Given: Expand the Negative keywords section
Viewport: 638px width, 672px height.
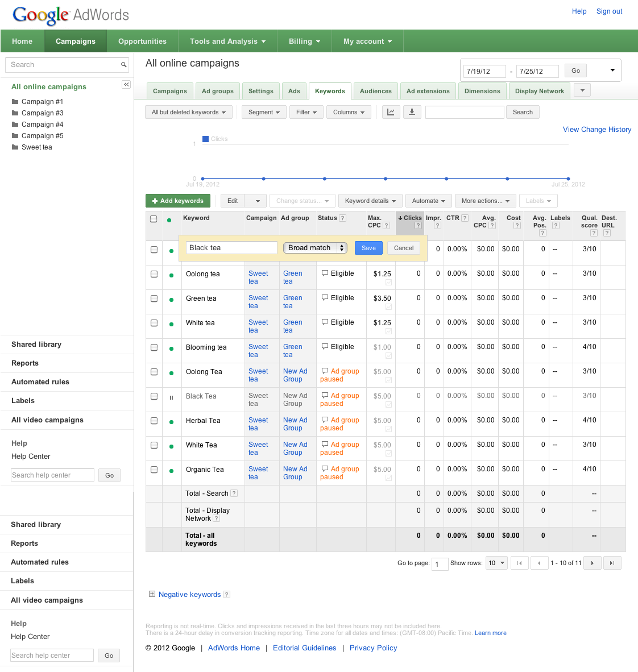Looking at the screenshot, I should 152,594.
